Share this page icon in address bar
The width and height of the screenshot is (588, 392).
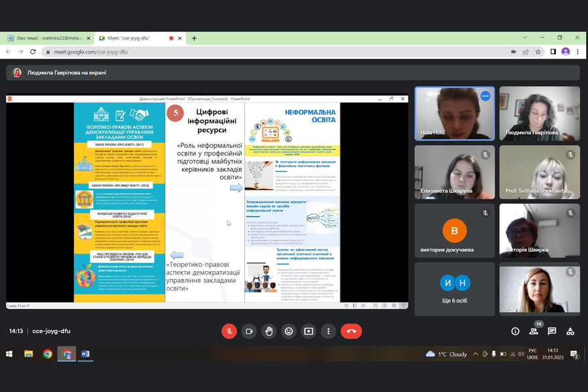526,52
